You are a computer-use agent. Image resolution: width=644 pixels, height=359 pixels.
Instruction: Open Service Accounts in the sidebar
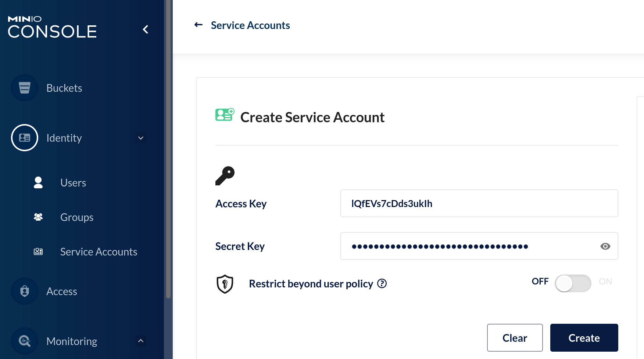pos(99,252)
